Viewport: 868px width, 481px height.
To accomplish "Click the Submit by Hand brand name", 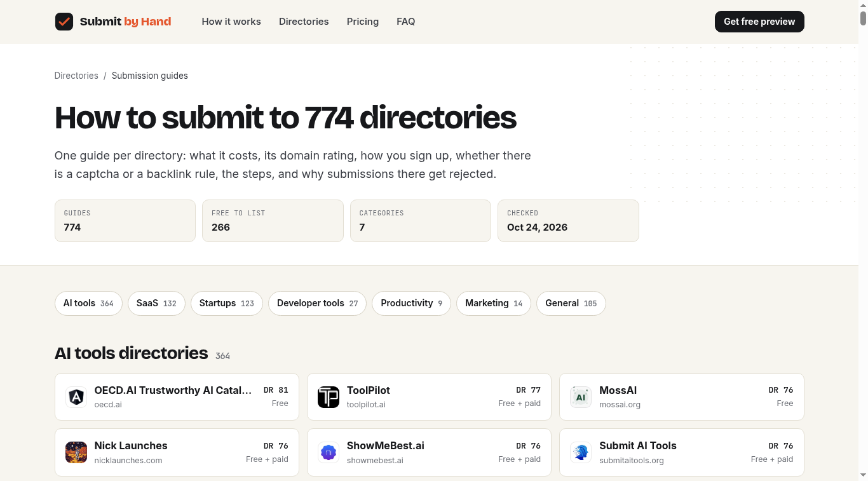I will (125, 22).
